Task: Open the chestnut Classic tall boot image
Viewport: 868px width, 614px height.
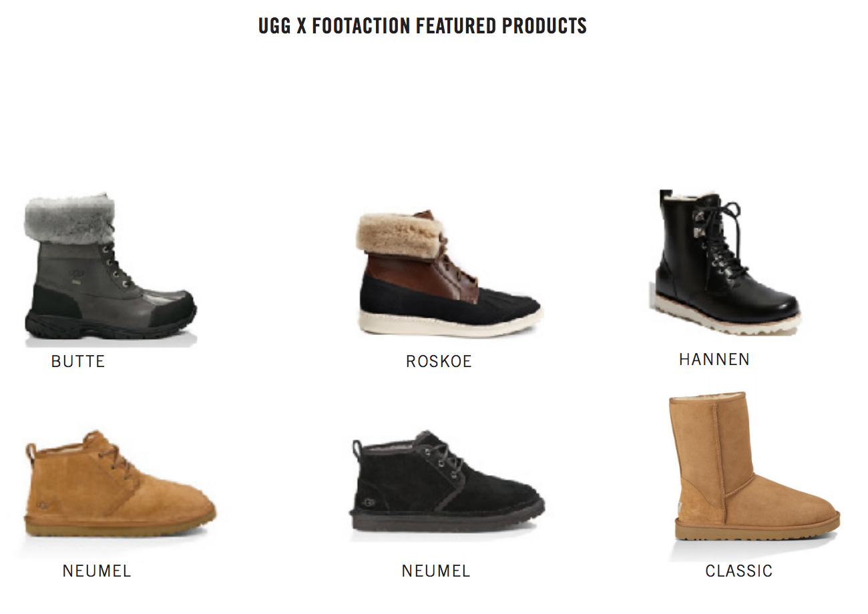Action: point(754,467)
